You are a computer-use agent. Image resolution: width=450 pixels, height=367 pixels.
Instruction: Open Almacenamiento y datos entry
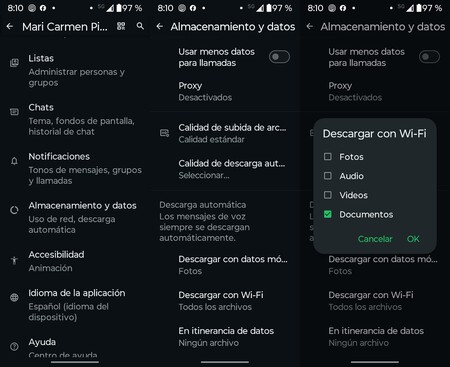pos(75,217)
